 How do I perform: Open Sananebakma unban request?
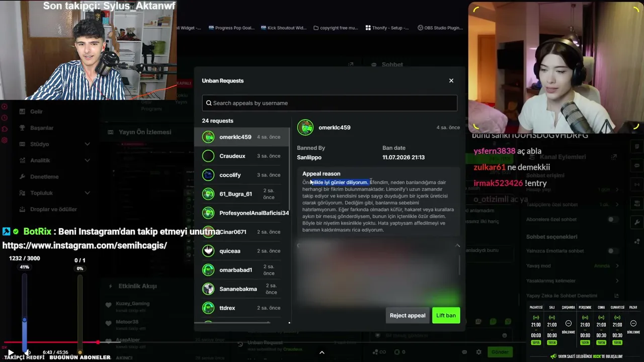(x=242, y=289)
